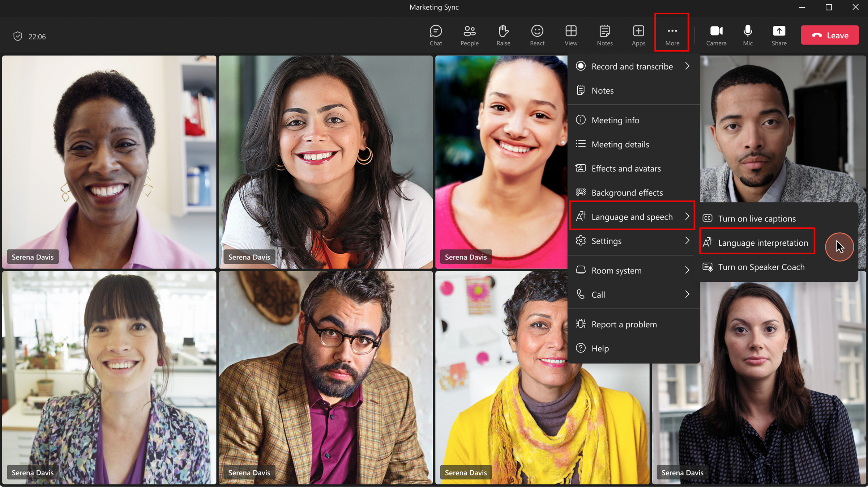Click the Share screen icon
The height and width of the screenshot is (487, 868).
(779, 35)
